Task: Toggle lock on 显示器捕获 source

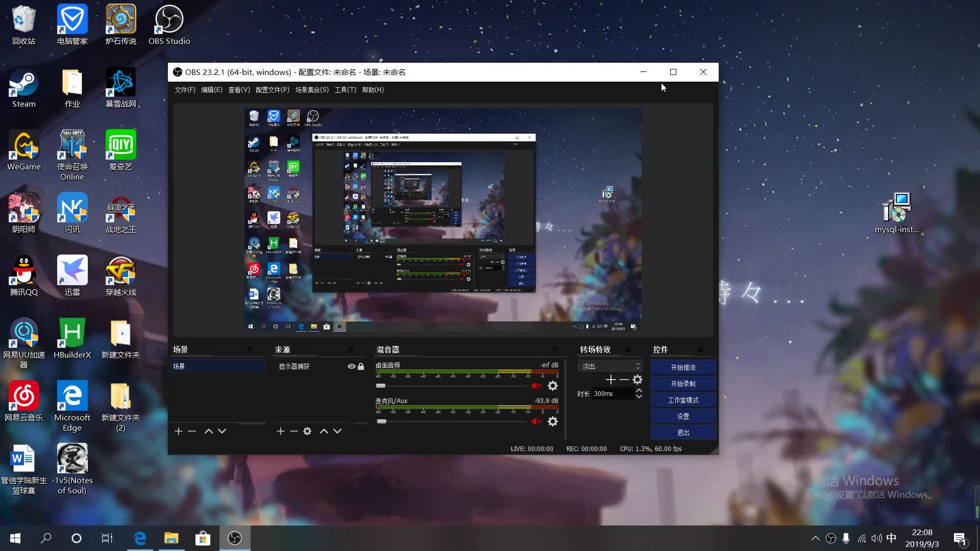Action: 361,366
